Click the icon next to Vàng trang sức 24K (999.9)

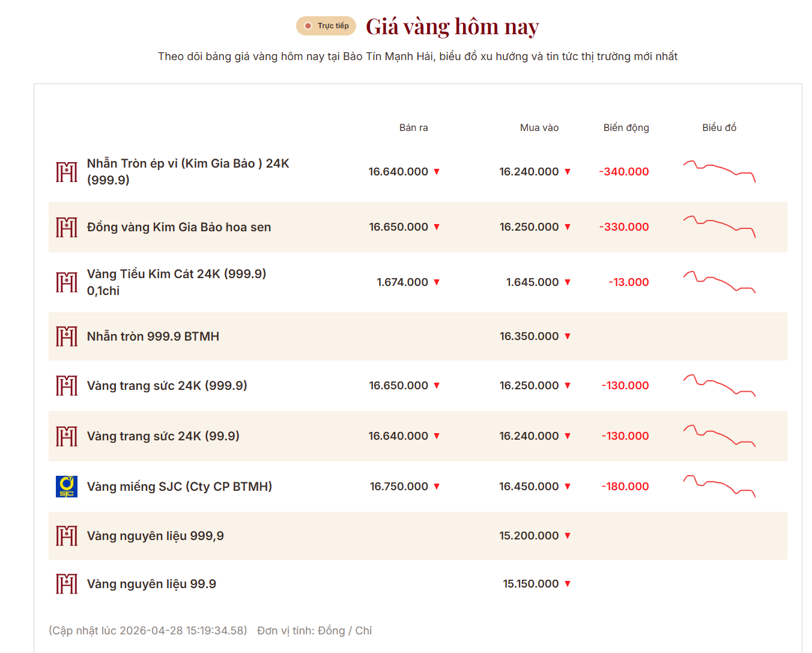pos(67,386)
